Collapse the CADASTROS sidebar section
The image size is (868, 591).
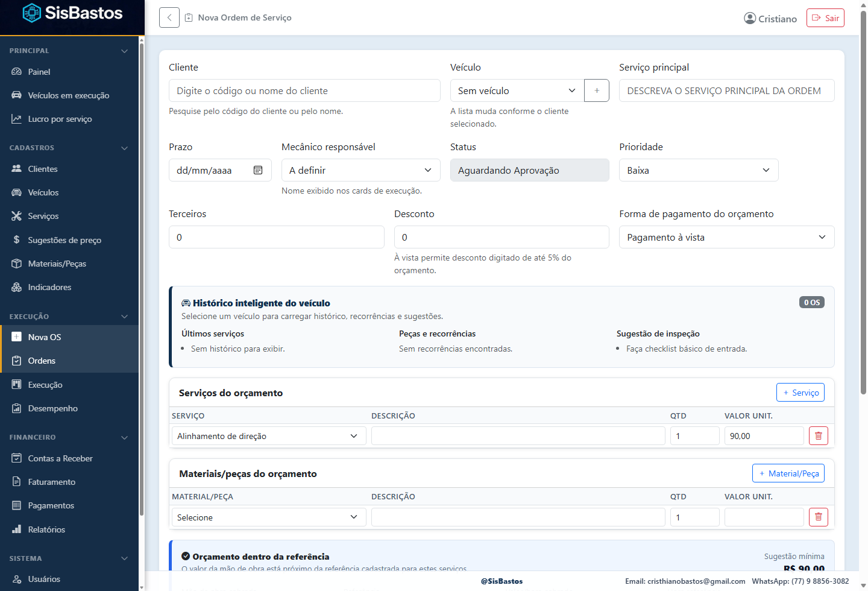[125, 148]
